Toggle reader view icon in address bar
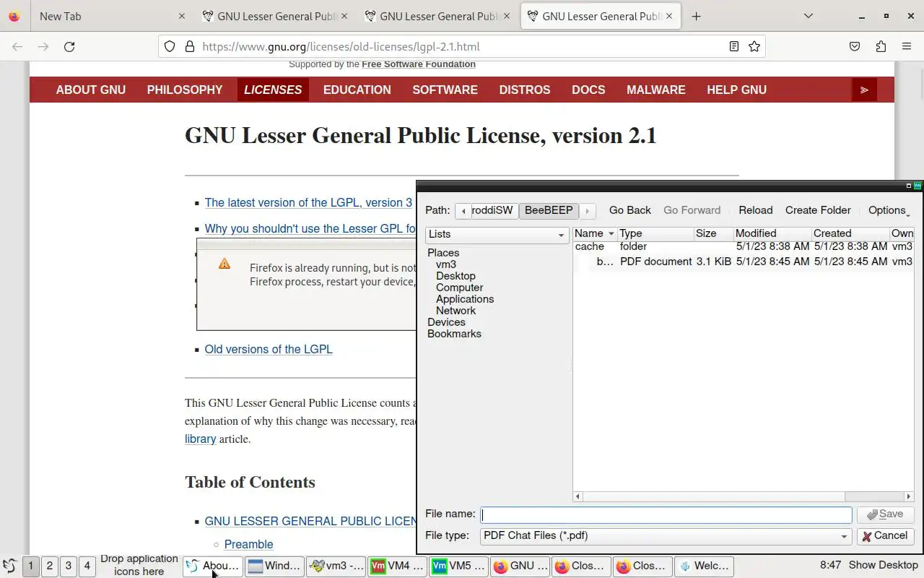This screenshot has width=924, height=578. (733, 46)
